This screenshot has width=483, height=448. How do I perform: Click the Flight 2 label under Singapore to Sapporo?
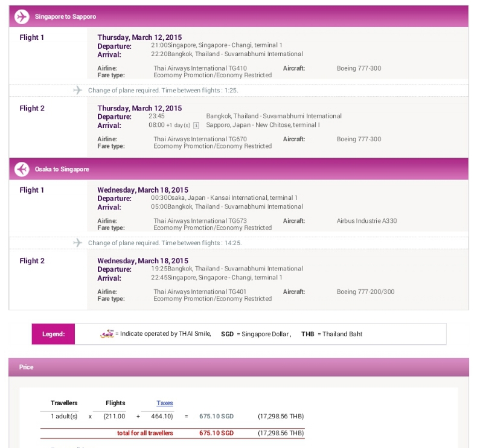32,108
